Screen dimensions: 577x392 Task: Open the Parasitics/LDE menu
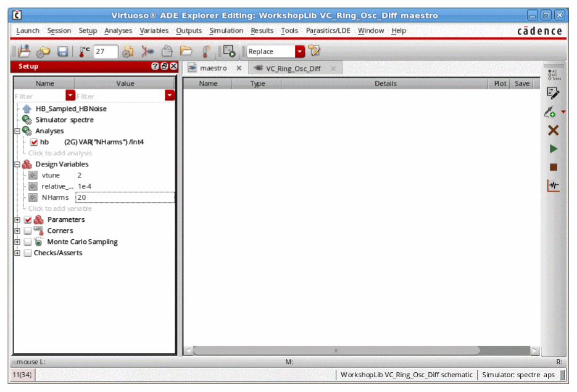tap(328, 30)
